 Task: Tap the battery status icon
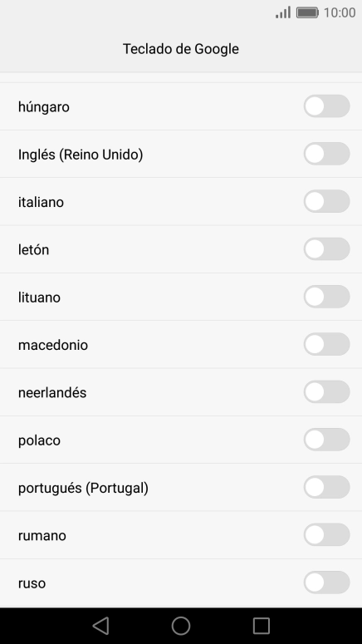[x=307, y=12]
